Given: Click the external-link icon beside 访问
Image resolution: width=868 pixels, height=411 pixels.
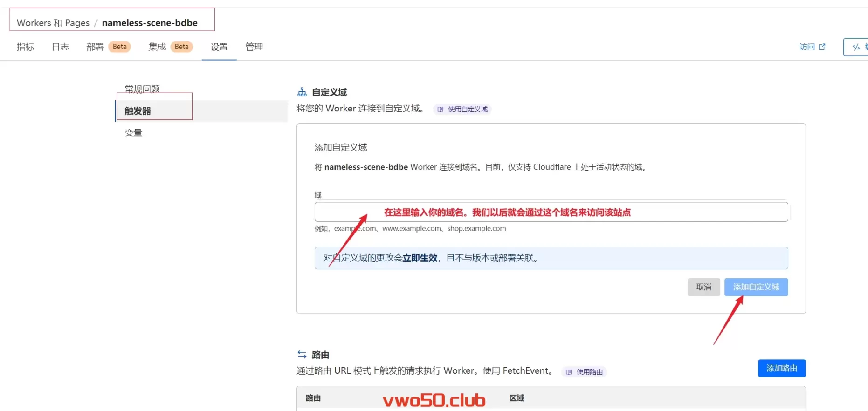Looking at the screenshot, I should tap(822, 47).
